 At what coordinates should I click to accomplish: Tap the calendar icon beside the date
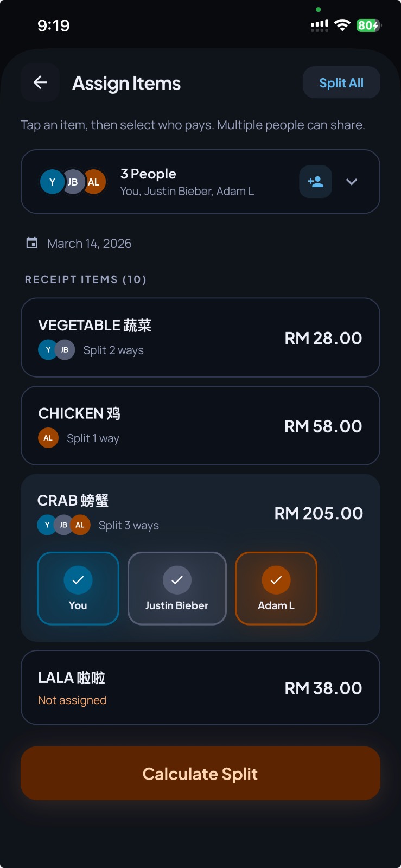click(32, 243)
